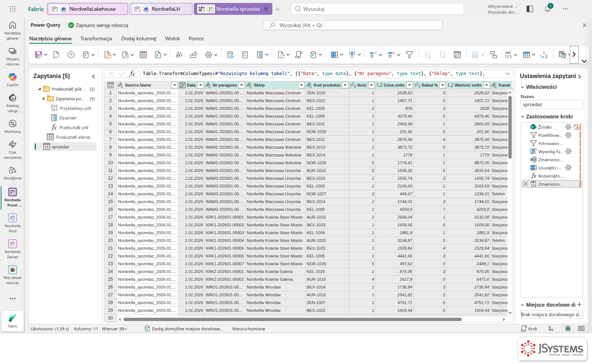
Task: Switch to NordvellaLakehouse tab
Action: pos(88,9)
